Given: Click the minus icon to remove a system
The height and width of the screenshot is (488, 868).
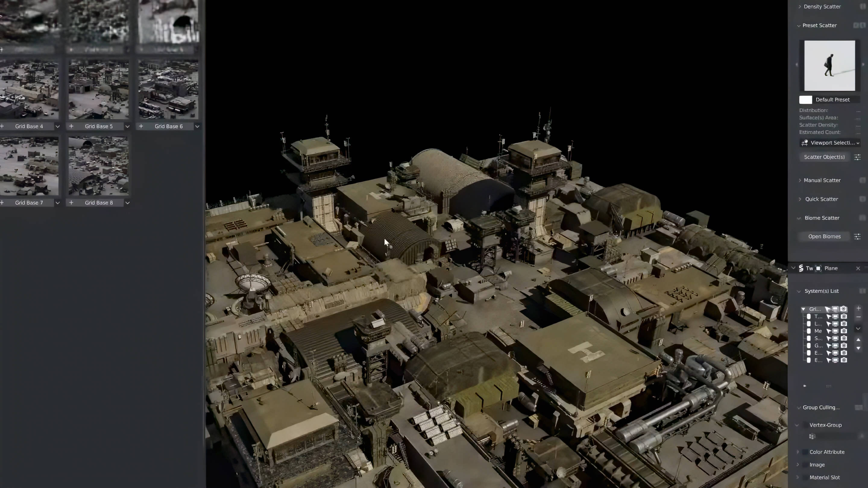Looking at the screenshot, I should tap(858, 317).
